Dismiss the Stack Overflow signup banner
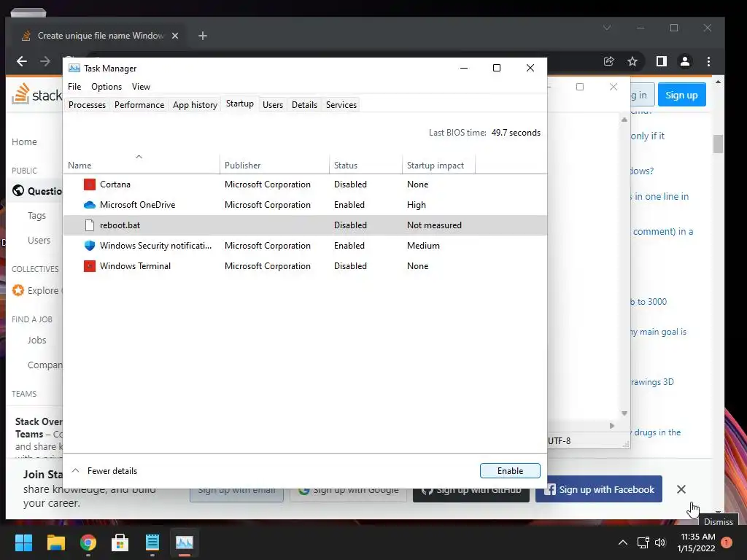This screenshot has height=560, width=747. coord(681,489)
